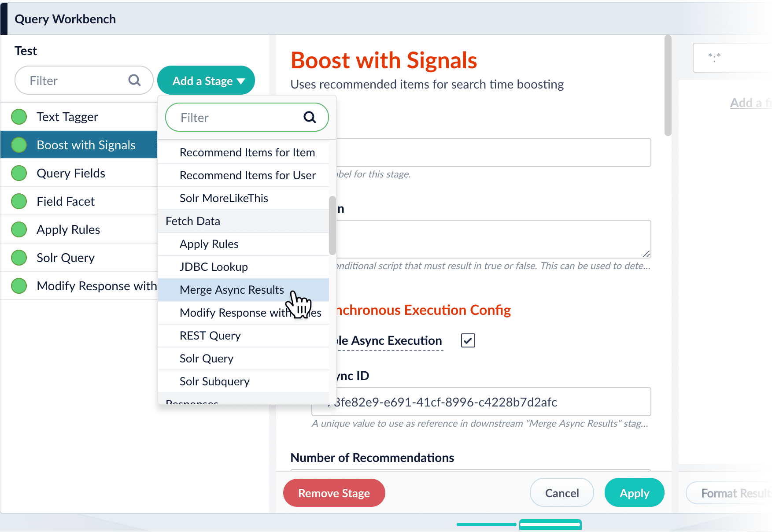Click the magnifier icon in the sidebar stage filter

click(x=134, y=80)
